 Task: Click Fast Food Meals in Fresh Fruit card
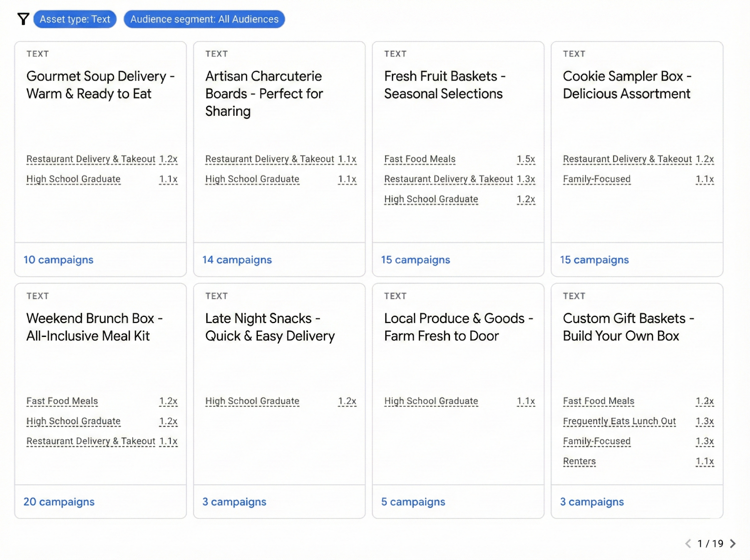pyautogui.click(x=420, y=159)
